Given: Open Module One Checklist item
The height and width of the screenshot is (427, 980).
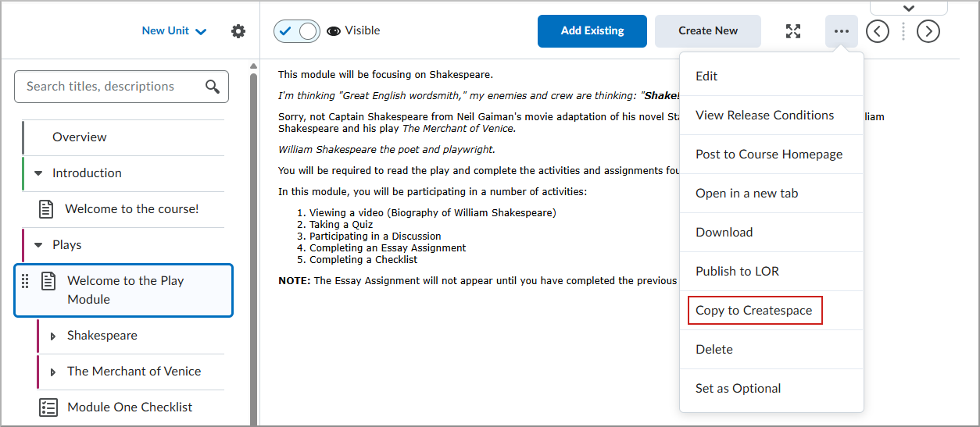Looking at the screenshot, I should coord(131,407).
